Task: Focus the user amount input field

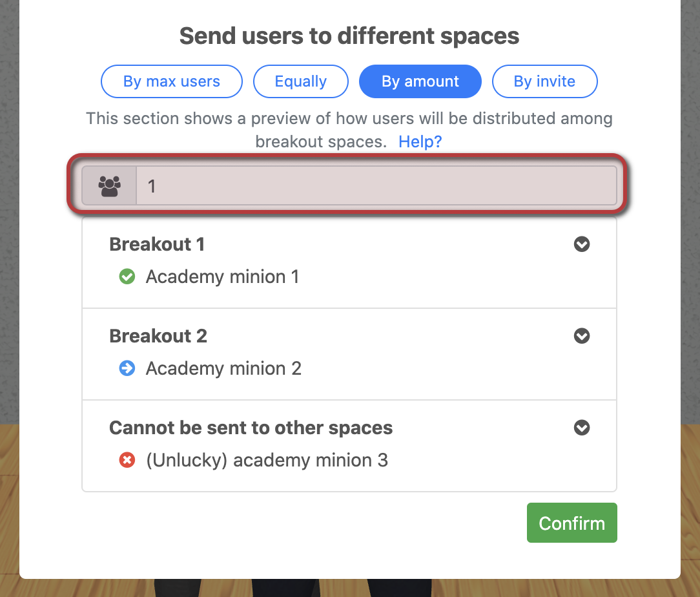Action: coord(376,186)
